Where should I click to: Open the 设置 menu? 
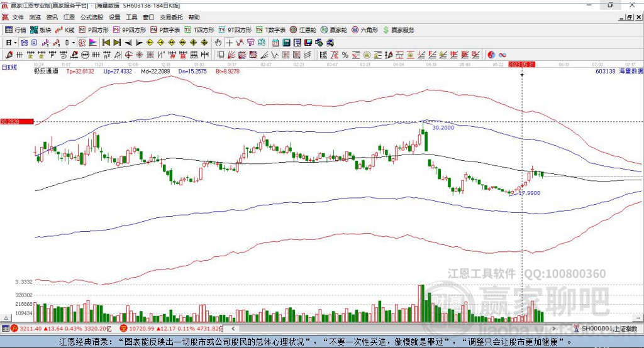pyautogui.click(x=114, y=17)
